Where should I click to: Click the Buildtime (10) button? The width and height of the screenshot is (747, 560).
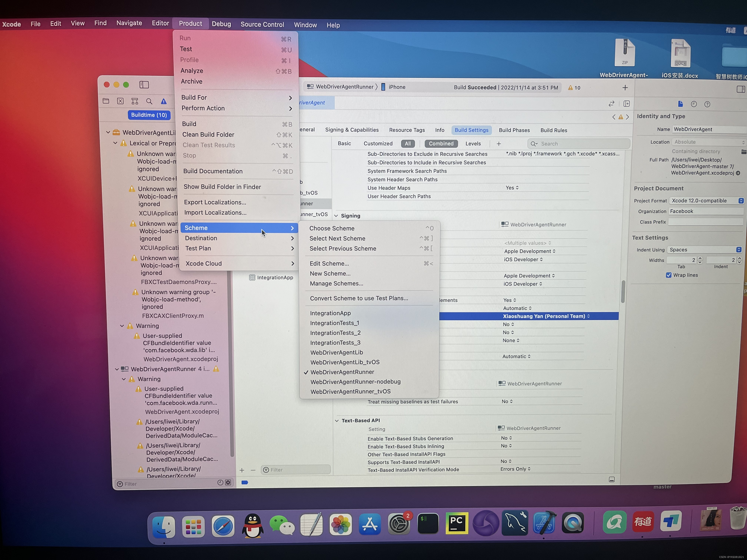click(x=149, y=115)
